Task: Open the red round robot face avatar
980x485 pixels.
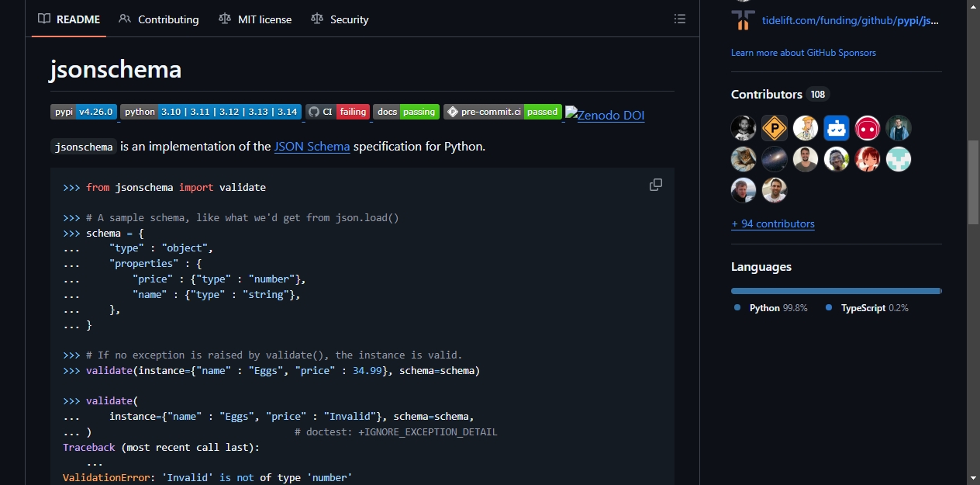Action: pos(868,128)
